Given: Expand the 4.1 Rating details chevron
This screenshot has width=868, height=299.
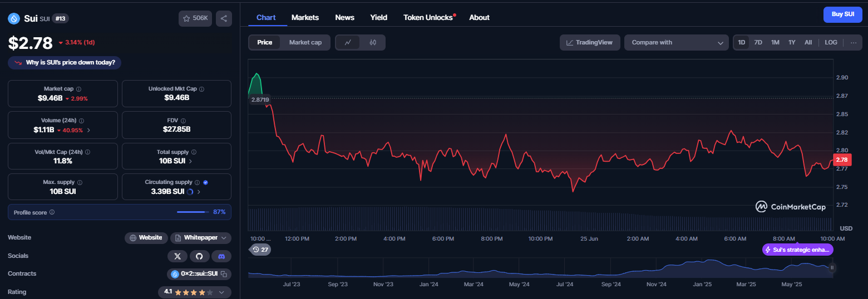Looking at the screenshot, I should pyautogui.click(x=221, y=292).
